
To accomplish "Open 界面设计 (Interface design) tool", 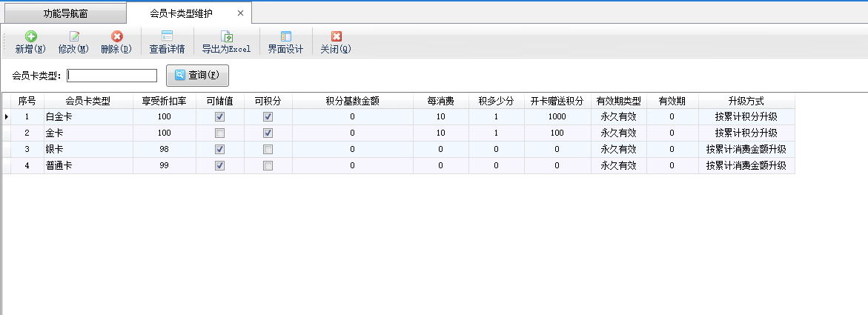I will point(285,37).
